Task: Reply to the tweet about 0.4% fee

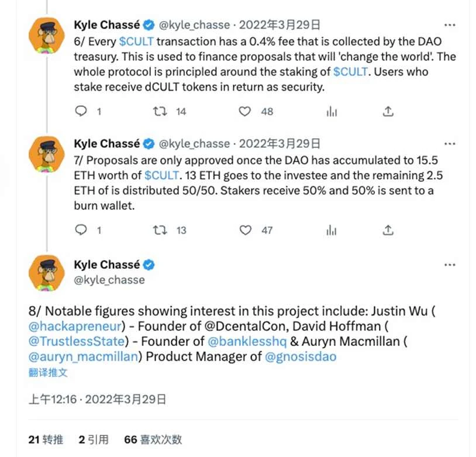Action: tap(81, 111)
